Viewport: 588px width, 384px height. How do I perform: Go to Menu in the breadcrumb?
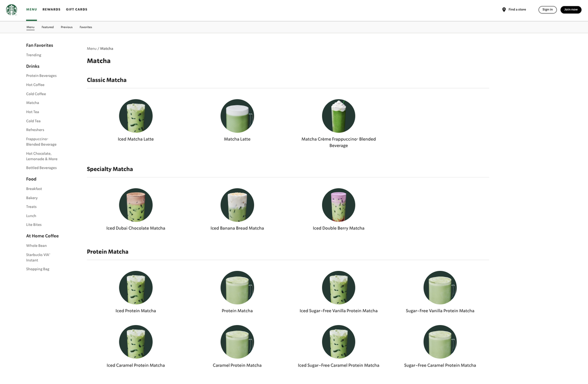(x=92, y=49)
